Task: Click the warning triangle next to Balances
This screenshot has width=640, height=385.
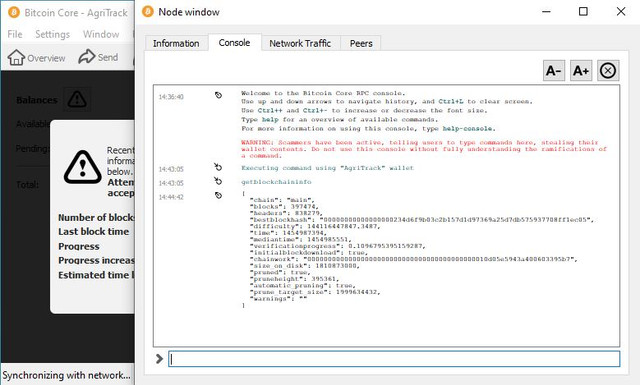Action: 77,99
